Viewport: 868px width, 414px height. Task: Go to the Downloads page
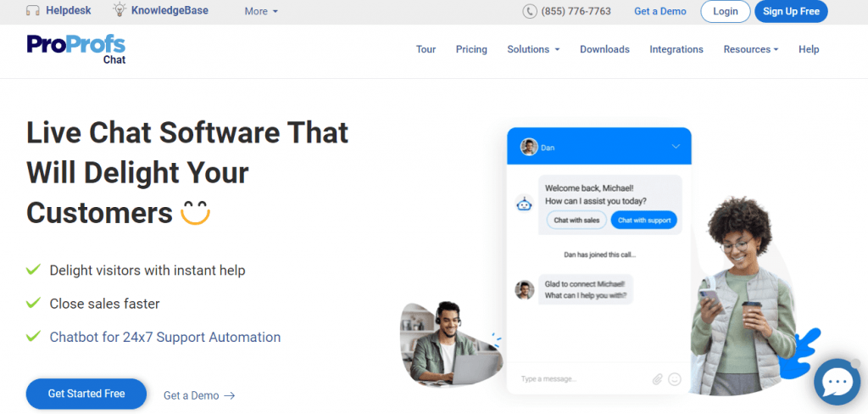(x=604, y=49)
